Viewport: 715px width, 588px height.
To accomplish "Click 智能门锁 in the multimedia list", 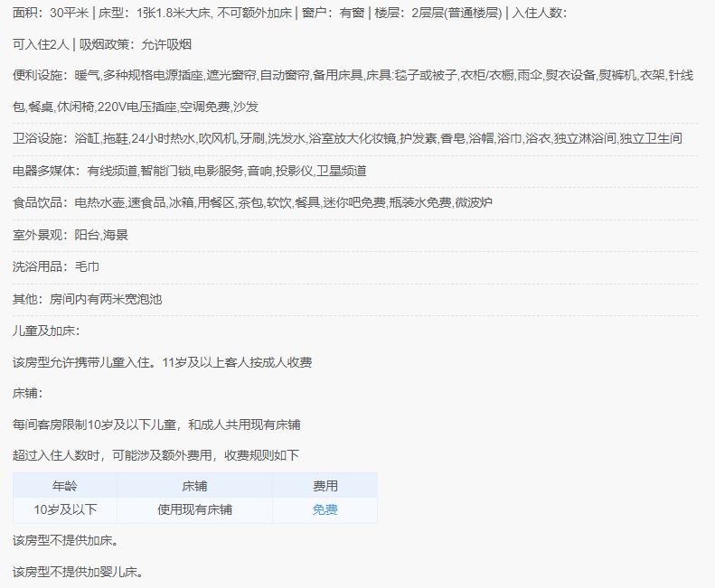I will coord(165,171).
